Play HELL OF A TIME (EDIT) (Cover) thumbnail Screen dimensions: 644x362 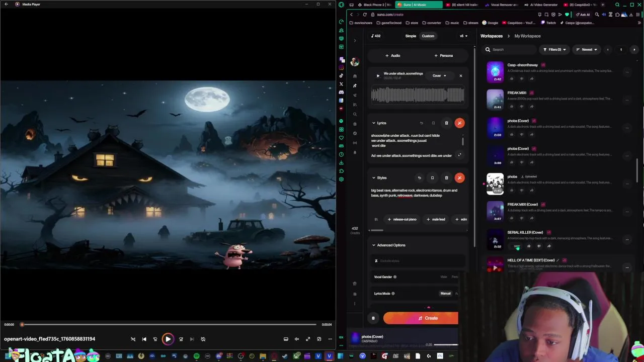[x=495, y=265]
